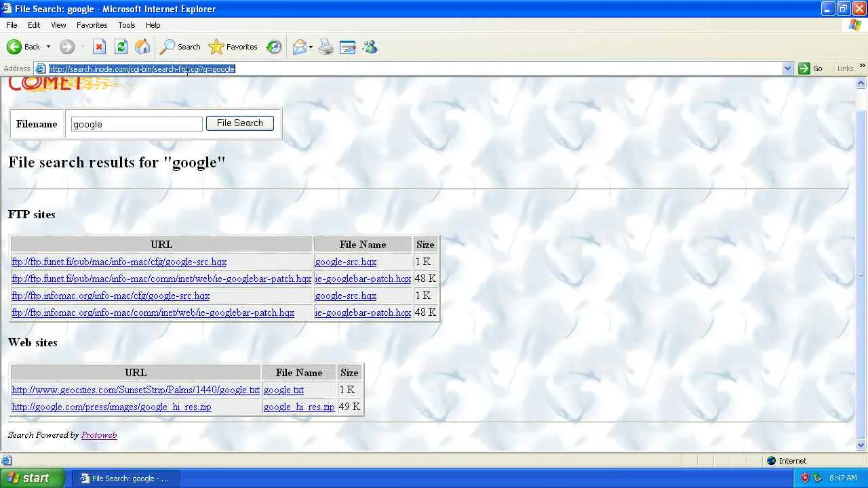Click the "FTP sites" heading
Viewport: 868px width, 488px height.
tap(32, 214)
